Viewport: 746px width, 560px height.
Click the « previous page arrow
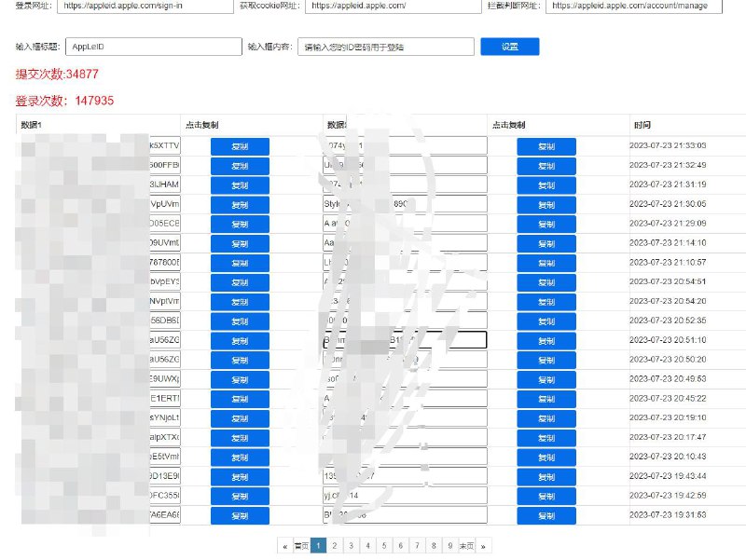[285, 545]
